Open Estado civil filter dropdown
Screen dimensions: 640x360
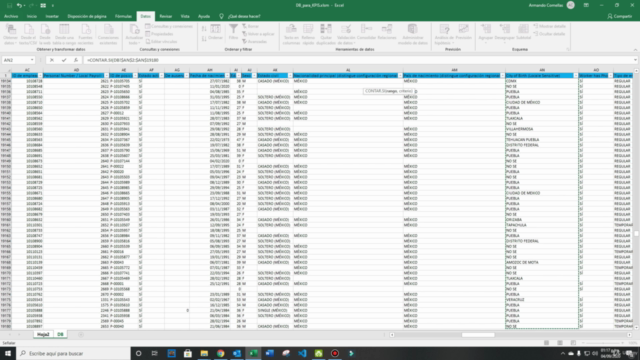click(290, 76)
